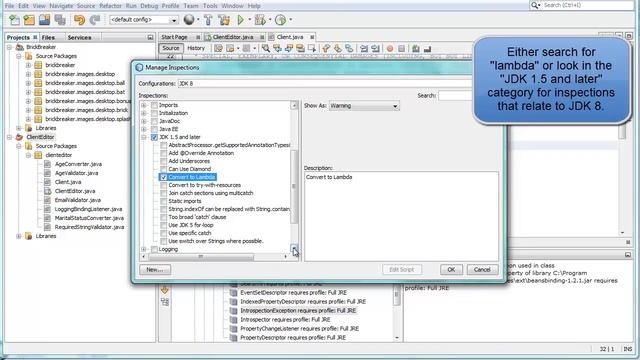Expand ClientEditor's Libraries node
Viewport: 640px width, 360px height.
coord(18,236)
